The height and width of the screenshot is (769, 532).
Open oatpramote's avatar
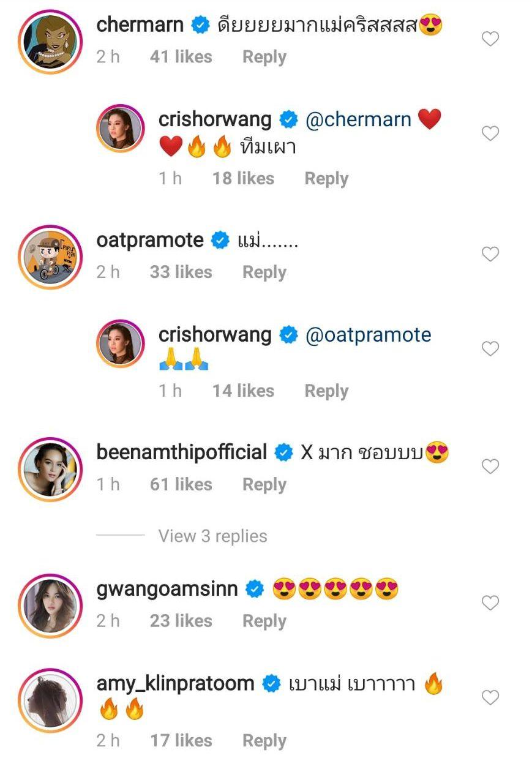[x=51, y=257]
